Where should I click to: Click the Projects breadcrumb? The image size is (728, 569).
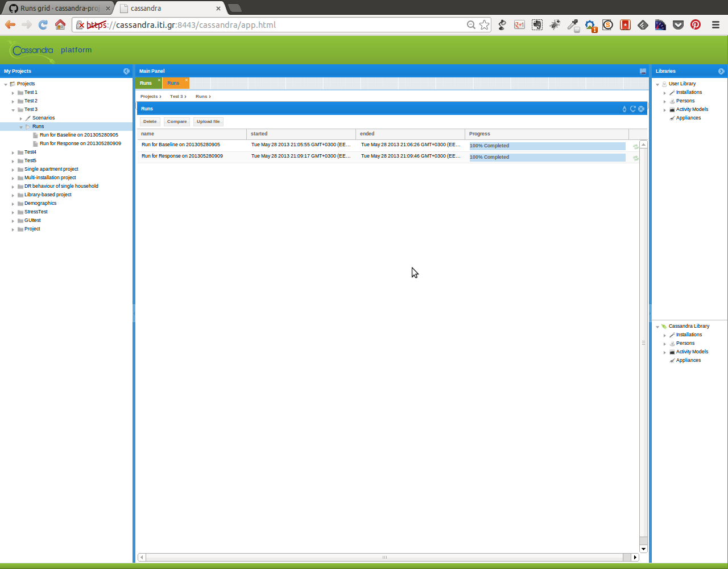[149, 97]
